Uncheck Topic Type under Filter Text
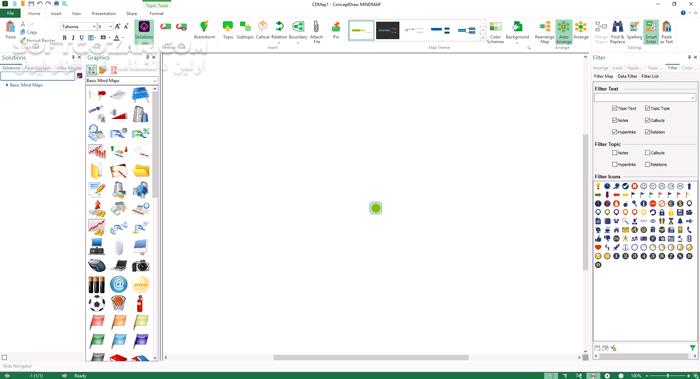 pyautogui.click(x=647, y=108)
